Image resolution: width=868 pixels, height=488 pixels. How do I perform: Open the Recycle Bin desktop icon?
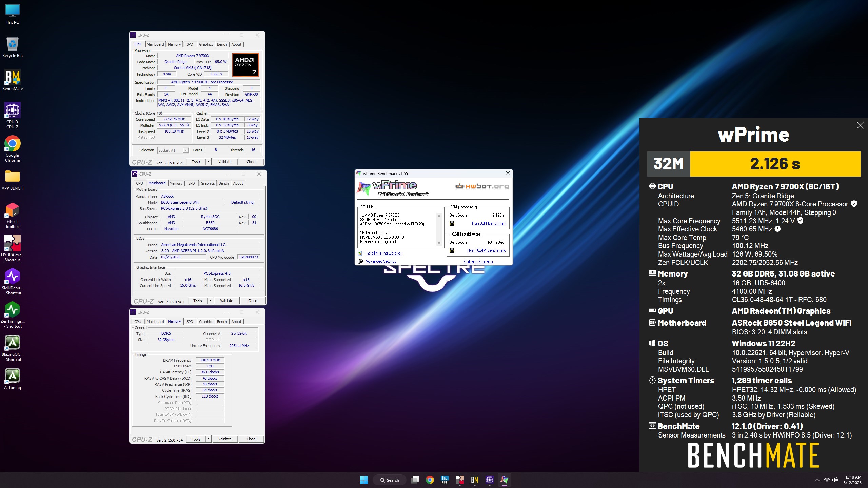pos(13,47)
